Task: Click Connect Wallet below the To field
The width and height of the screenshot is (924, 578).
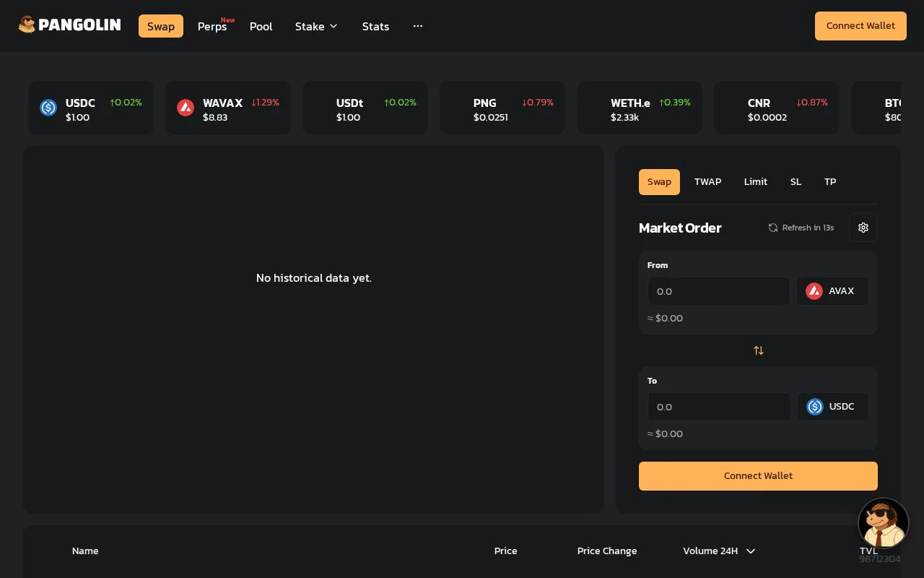Action: 758,476
